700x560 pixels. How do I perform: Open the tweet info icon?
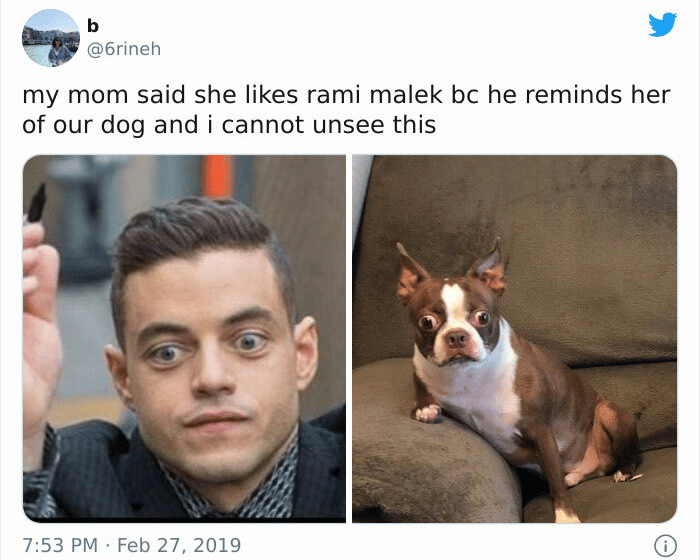point(665,546)
